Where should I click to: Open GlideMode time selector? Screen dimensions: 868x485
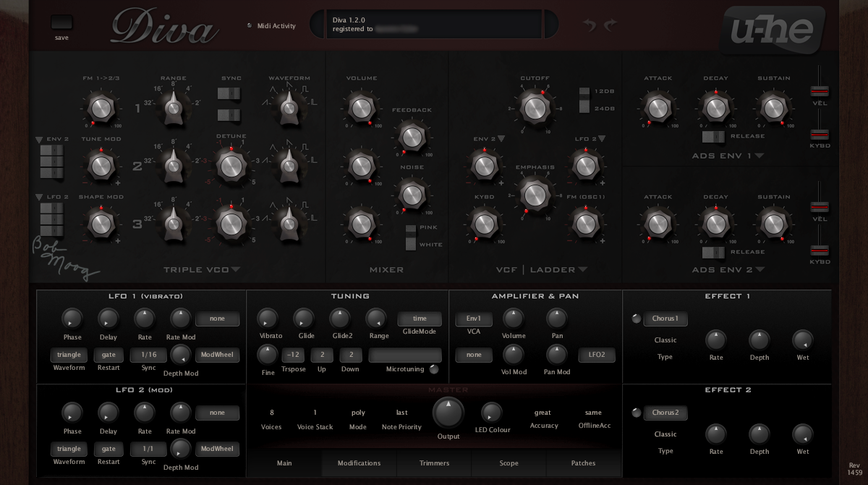pyautogui.click(x=420, y=319)
